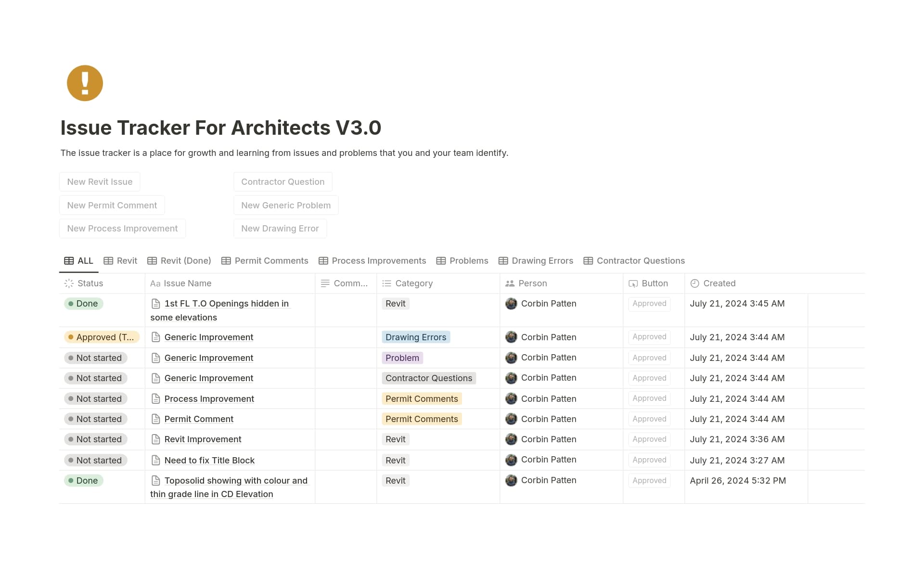Click Corbin Patten's avatar in the first row
The width and height of the screenshot is (924, 577).
pyautogui.click(x=511, y=304)
